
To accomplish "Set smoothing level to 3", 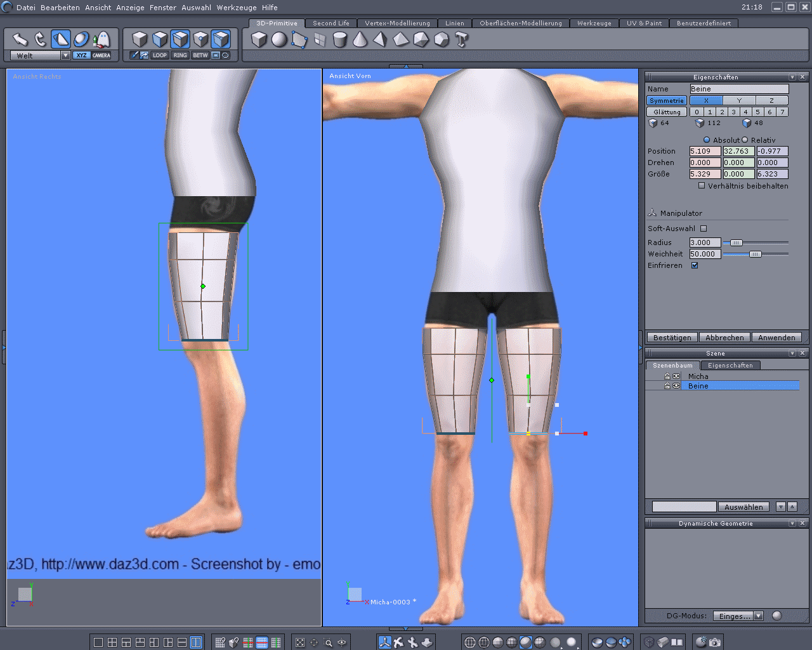I will coord(733,112).
